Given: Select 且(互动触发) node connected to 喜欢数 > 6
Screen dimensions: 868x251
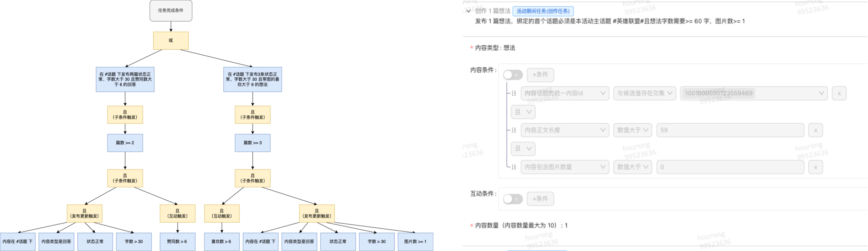Looking at the screenshot, I should point(222,214).
